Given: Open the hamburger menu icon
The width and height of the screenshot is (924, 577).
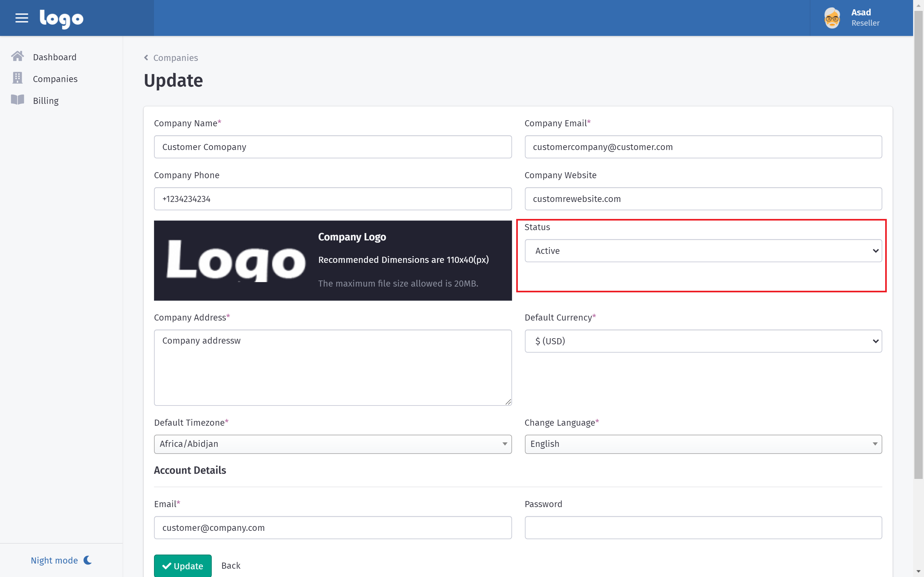Looking at the screenshot, I should point(22,18).
